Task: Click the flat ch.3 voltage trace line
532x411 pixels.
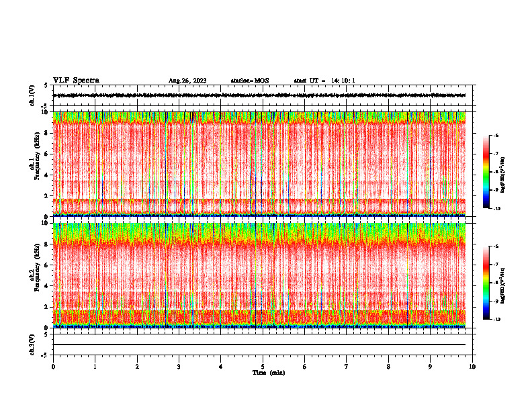Action: [x=259, y=345]
